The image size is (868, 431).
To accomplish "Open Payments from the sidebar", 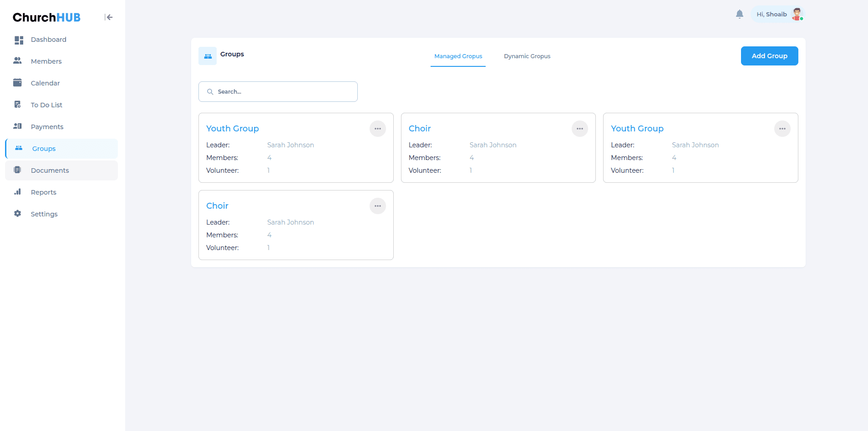I will point(47,127).
